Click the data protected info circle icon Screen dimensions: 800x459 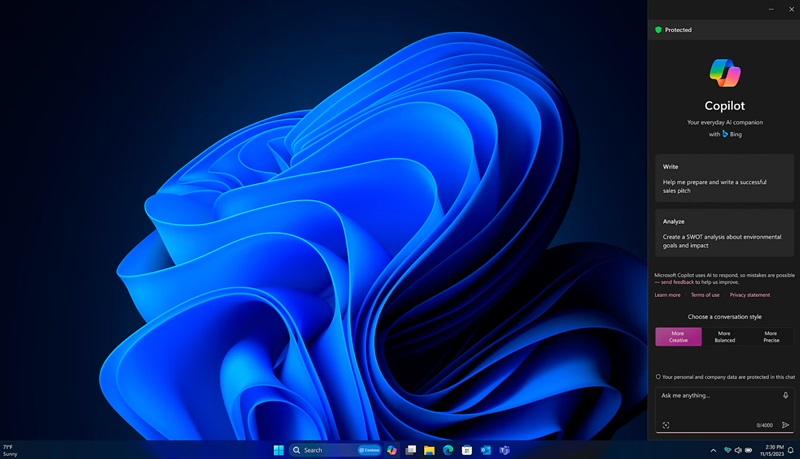pos(658,377)
